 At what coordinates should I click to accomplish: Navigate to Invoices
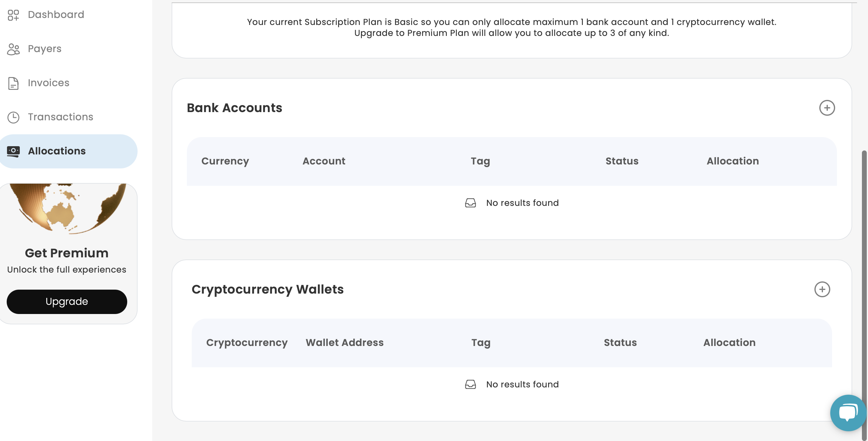(48, 83)
